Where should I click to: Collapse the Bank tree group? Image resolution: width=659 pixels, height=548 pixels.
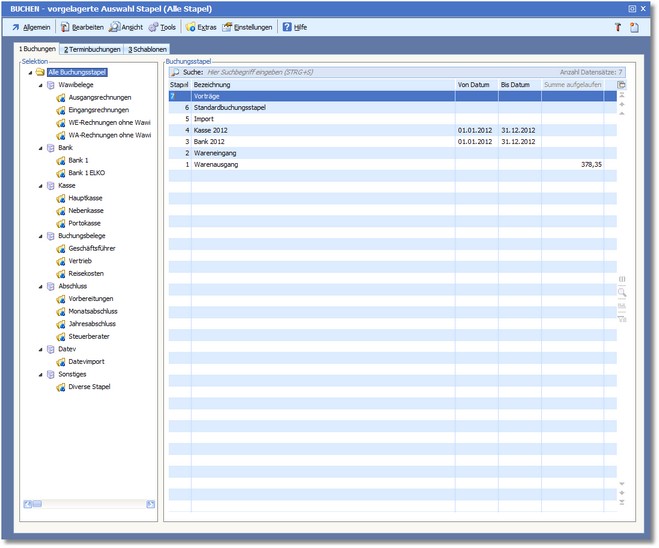coord(40,148)
